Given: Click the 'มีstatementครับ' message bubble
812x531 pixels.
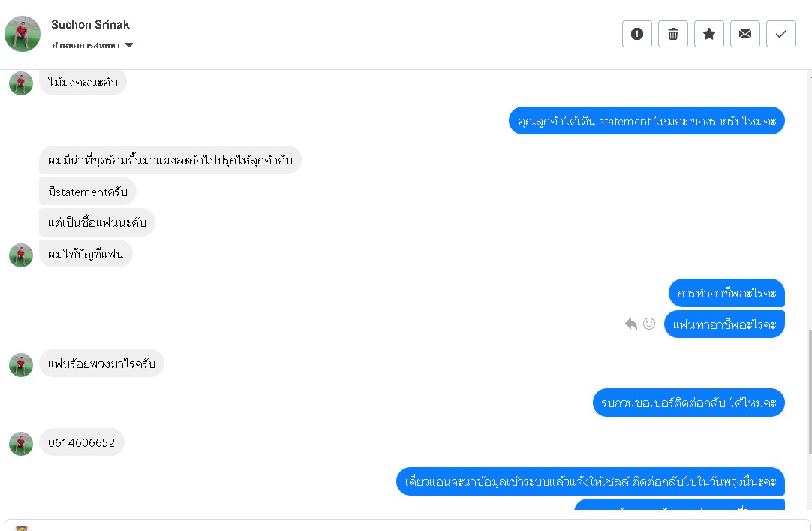Looking at the screenshot, I should [87, 192].
